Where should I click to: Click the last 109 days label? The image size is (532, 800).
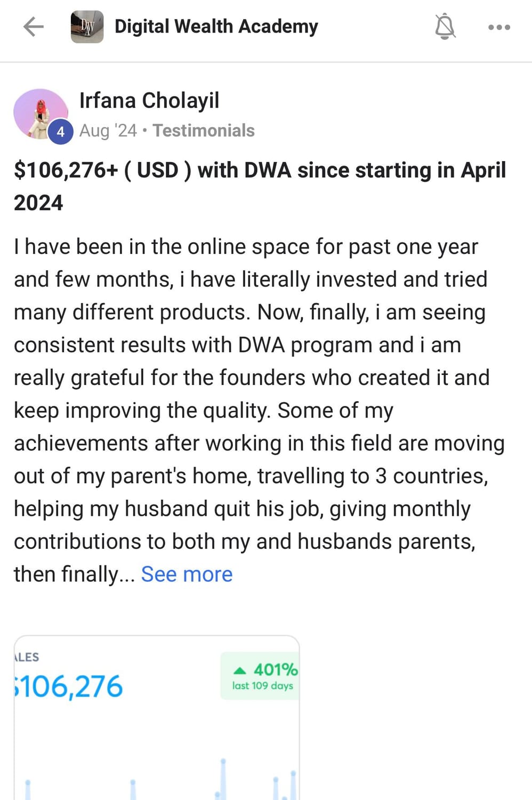click(x=262, y=686)
